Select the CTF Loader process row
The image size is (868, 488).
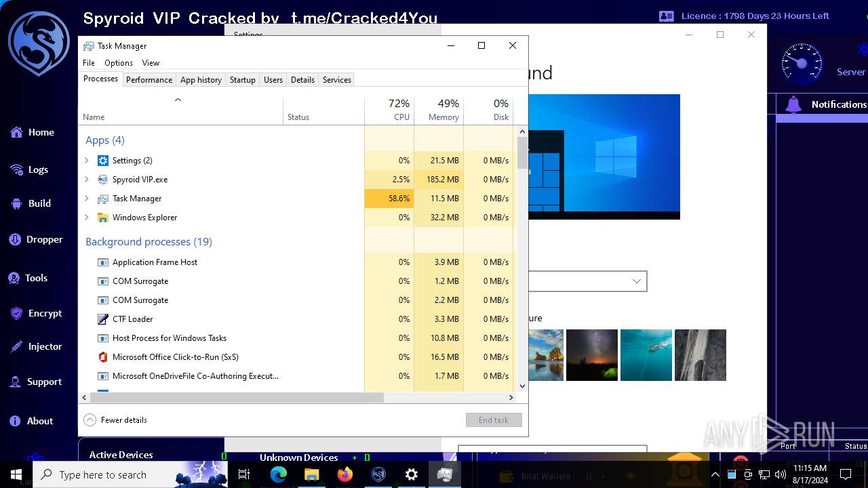click(x=296, y=319)
